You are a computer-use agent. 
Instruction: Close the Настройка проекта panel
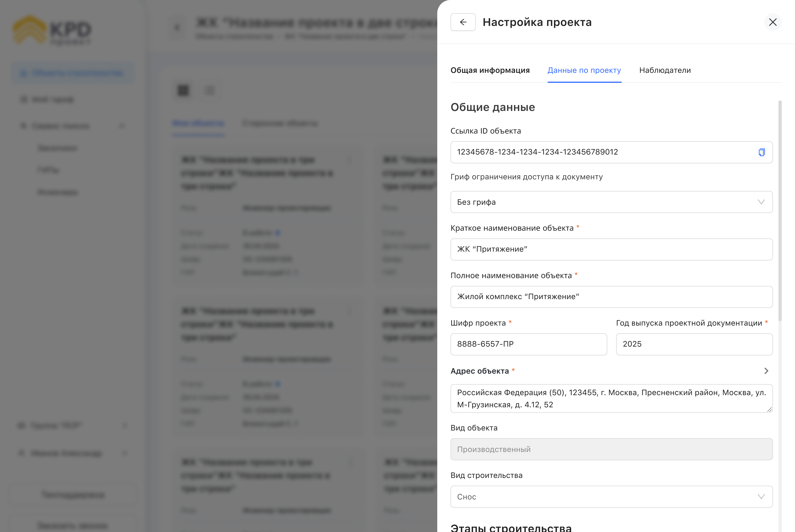click(x=773, y=22)
